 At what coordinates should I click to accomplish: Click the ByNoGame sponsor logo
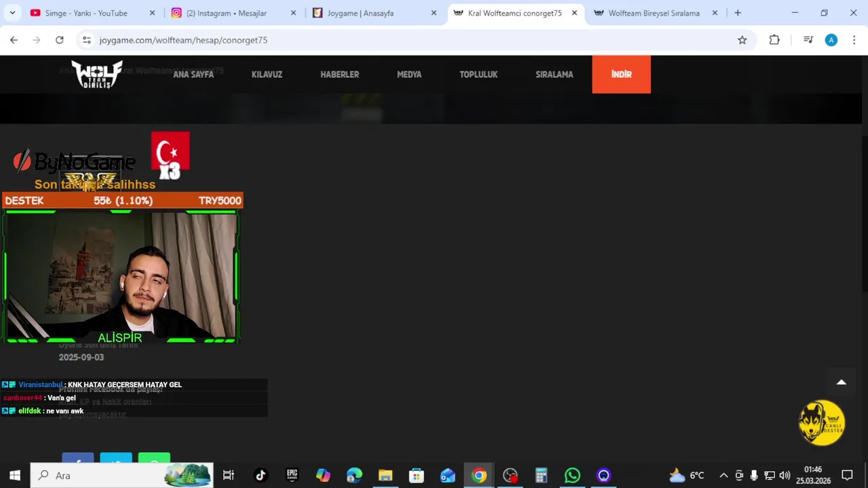(x=75, y=161)
